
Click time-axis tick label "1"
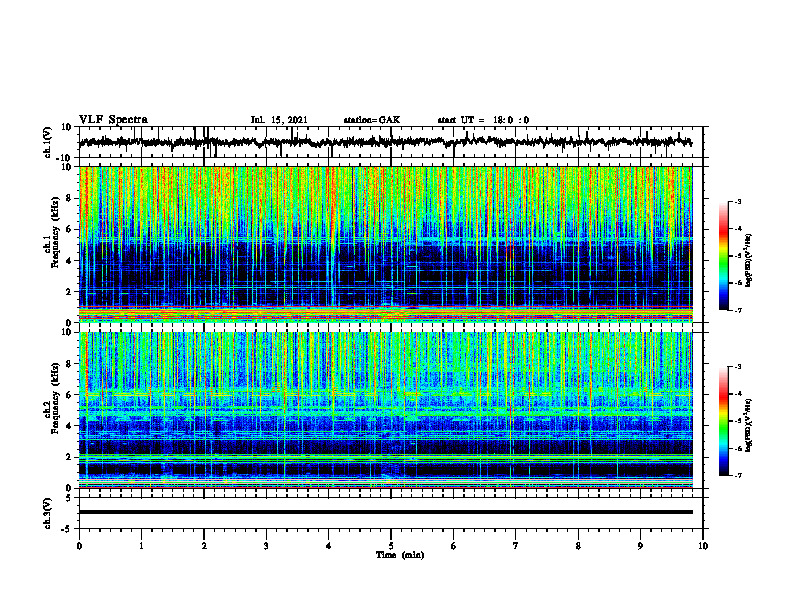pos(141,546)
